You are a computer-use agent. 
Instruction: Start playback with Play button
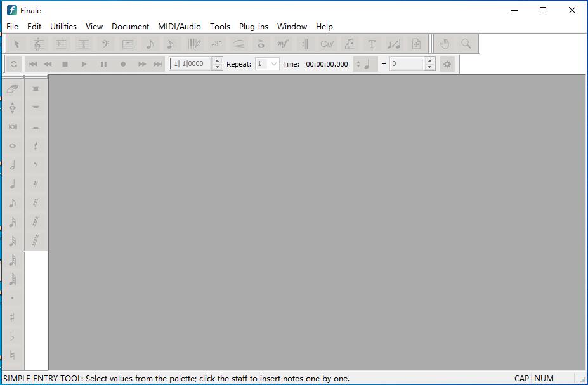[84, 64]
